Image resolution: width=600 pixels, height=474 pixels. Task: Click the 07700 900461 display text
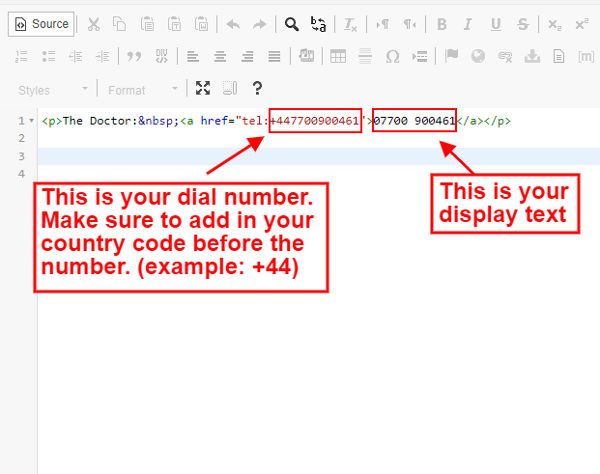coord(414,121)
